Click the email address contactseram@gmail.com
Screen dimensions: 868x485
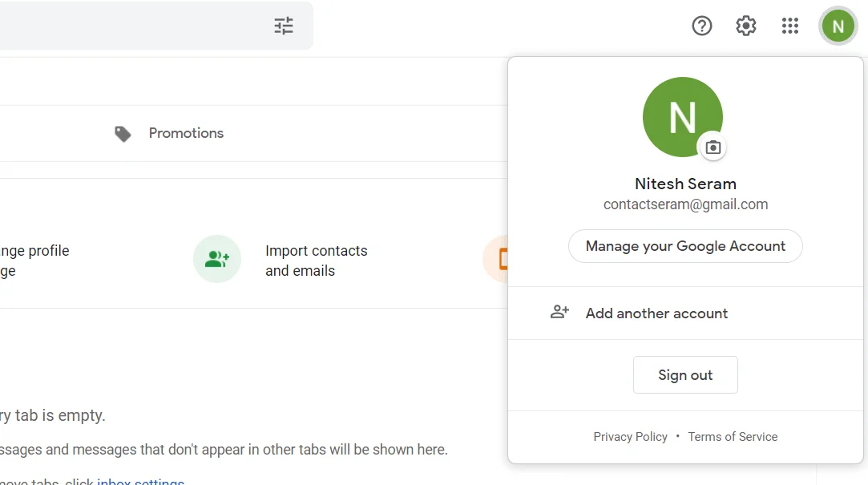click(685, 204)
